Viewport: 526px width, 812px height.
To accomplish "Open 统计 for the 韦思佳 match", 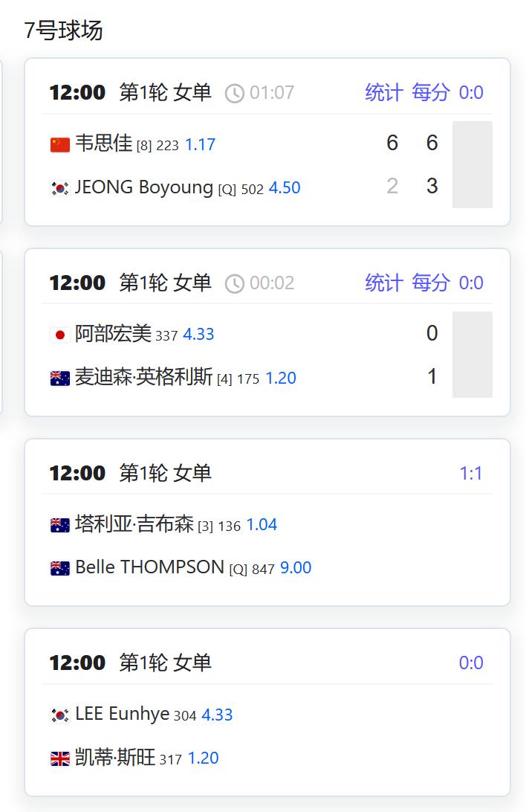I will point(385,92).
